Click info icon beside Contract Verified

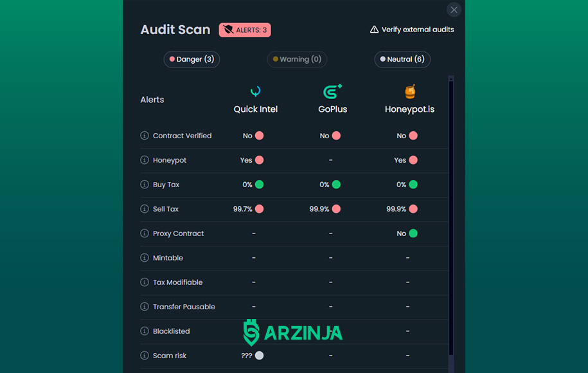[x=145, y=136]
